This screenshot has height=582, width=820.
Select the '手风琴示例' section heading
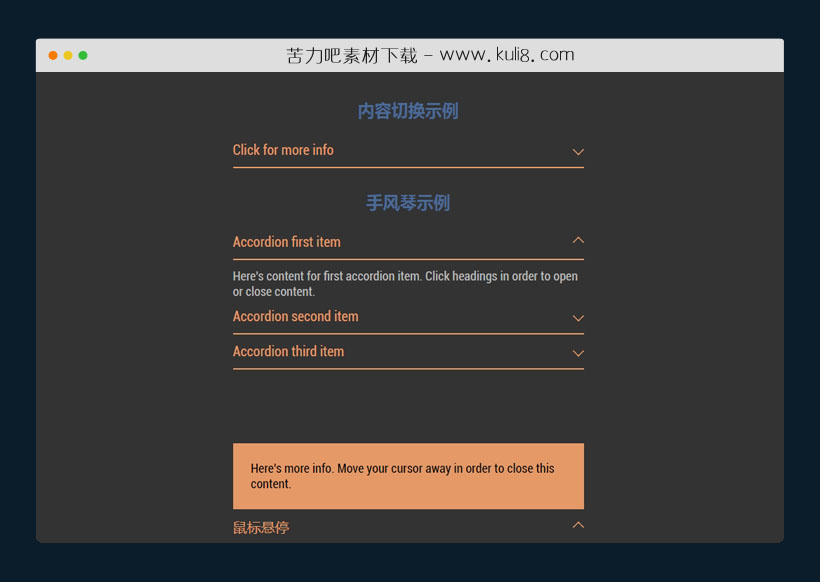tap(408, 203)
